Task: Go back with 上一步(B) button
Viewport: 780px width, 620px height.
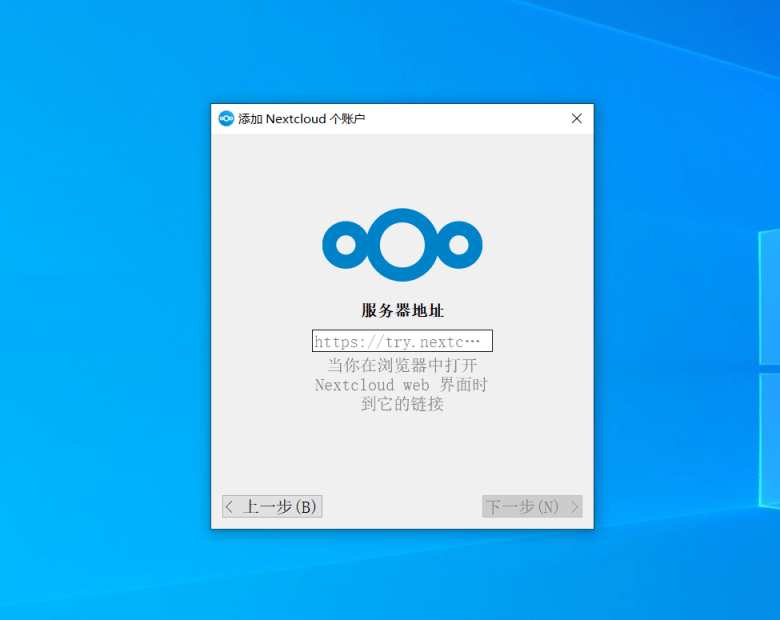Action: pos(272,507)
